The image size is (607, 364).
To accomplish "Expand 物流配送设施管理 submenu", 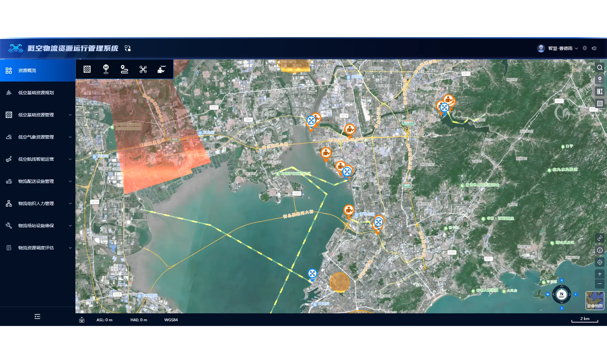I will click(37, 181).
